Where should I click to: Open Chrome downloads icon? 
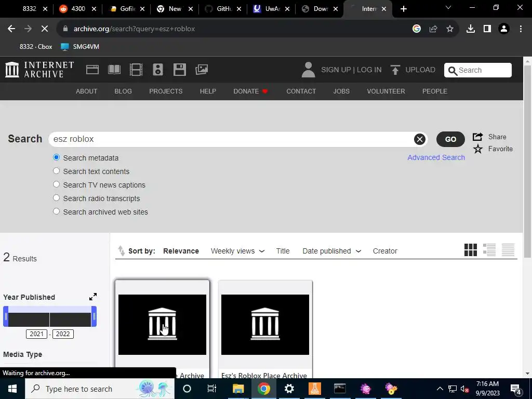pos(470,29)
